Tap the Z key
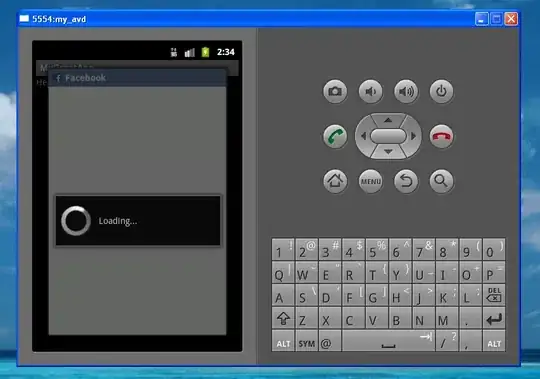Image resolution: width=540 pixels, height=379 pixels. coord(307,318)
